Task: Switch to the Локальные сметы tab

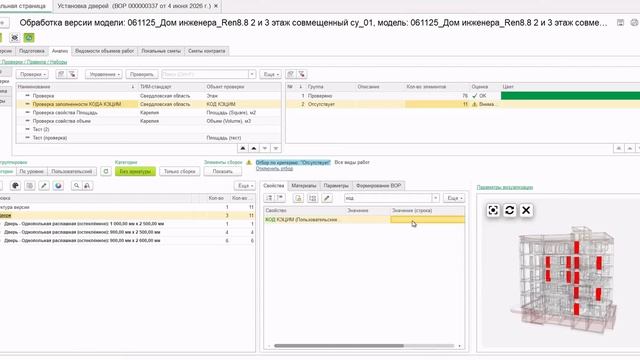Action: tap(161, 51)
